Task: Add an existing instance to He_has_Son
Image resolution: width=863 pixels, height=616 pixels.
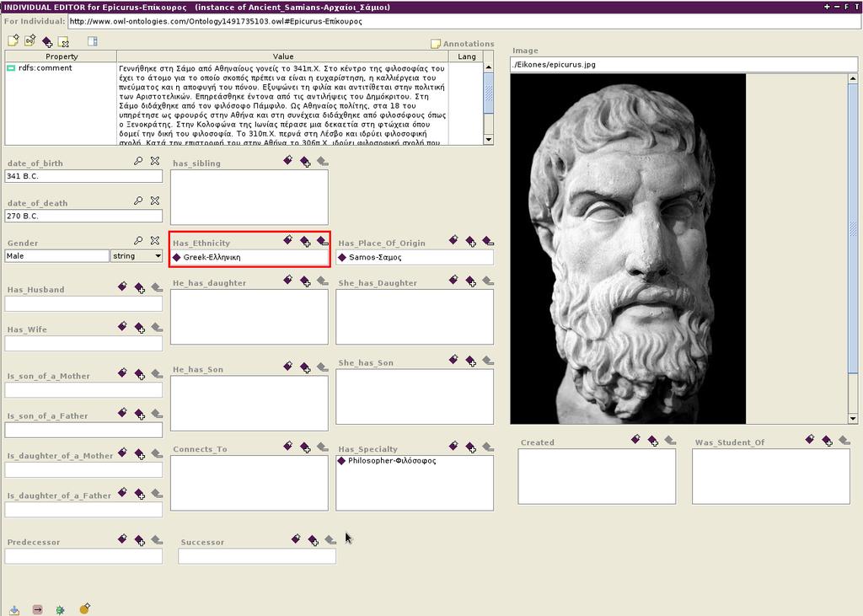Action: click(x=305, y=367)
